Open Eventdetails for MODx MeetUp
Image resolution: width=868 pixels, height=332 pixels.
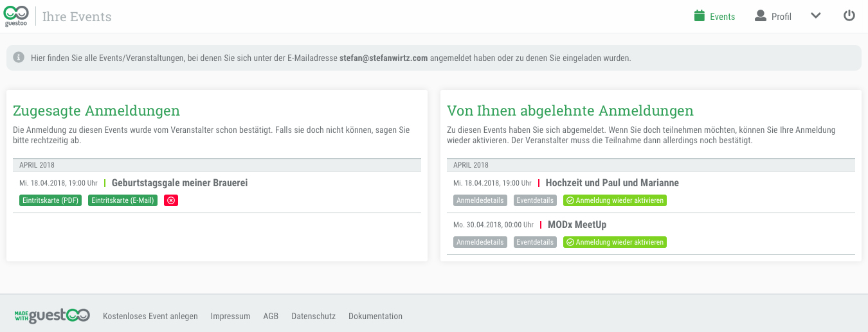pos(535,242)
